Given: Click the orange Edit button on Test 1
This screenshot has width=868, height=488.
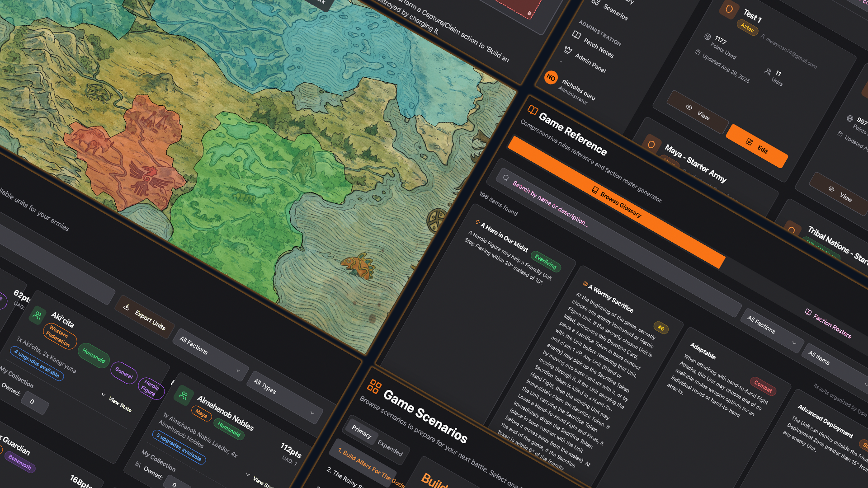Looking at the screenshot, I should [x=757, y=146].
